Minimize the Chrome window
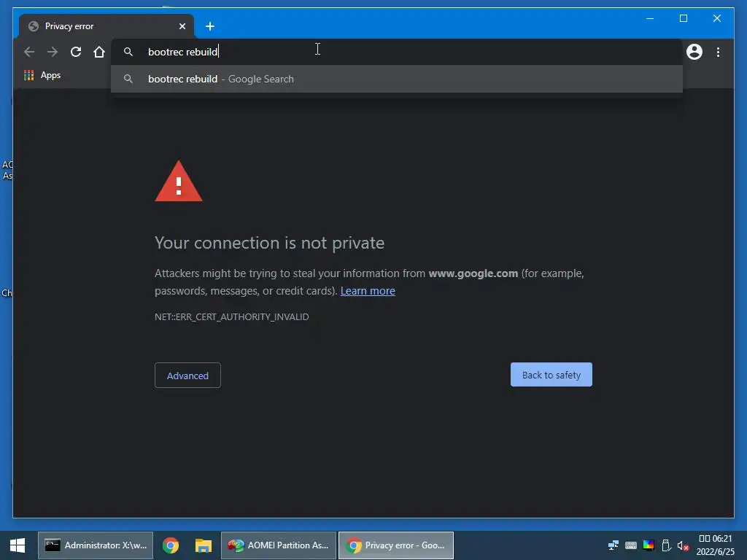 pyautogui.click(x=650, y=18)
